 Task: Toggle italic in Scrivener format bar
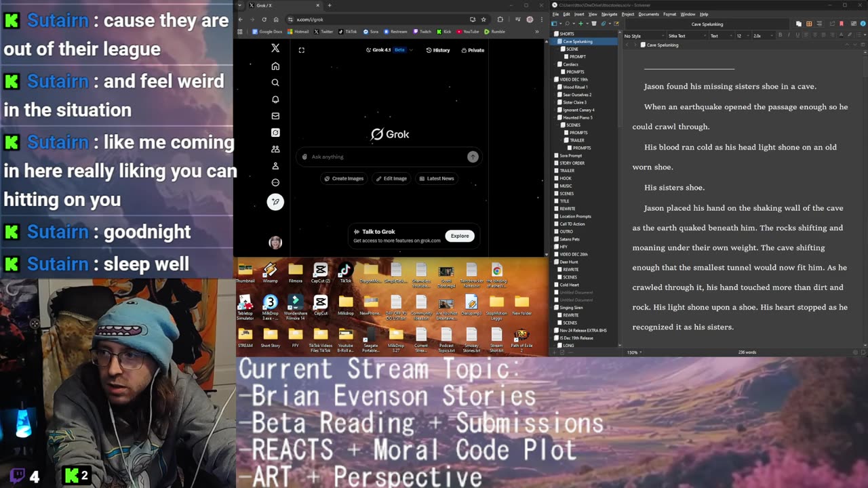(789, 35)
